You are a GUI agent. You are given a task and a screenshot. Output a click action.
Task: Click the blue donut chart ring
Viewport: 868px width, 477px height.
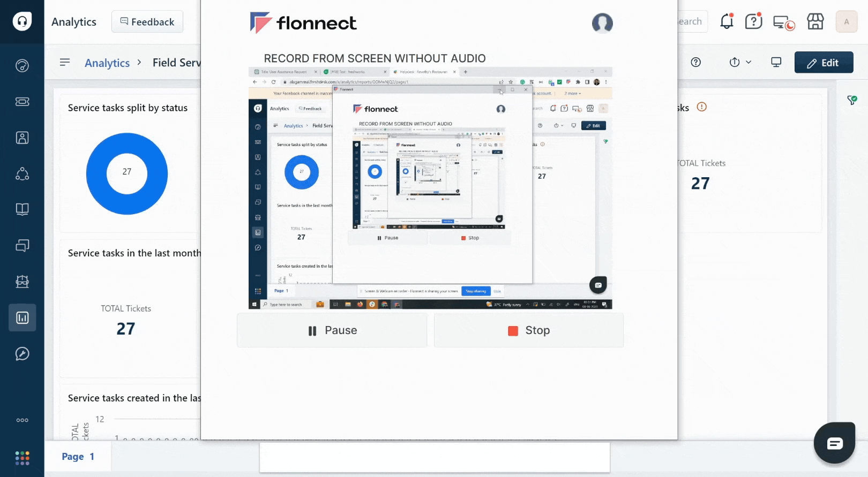(x=95, y=174)
